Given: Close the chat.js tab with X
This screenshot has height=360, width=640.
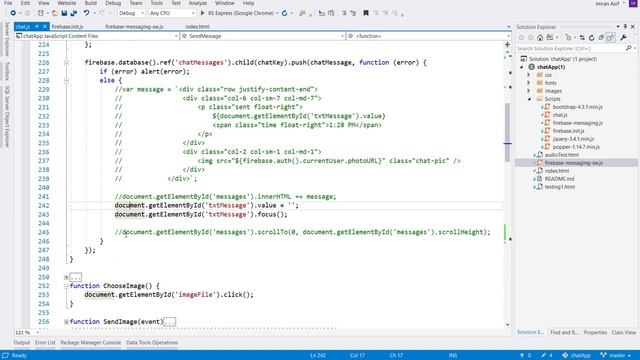Looking at the screenshot, I should pos(45,27).
